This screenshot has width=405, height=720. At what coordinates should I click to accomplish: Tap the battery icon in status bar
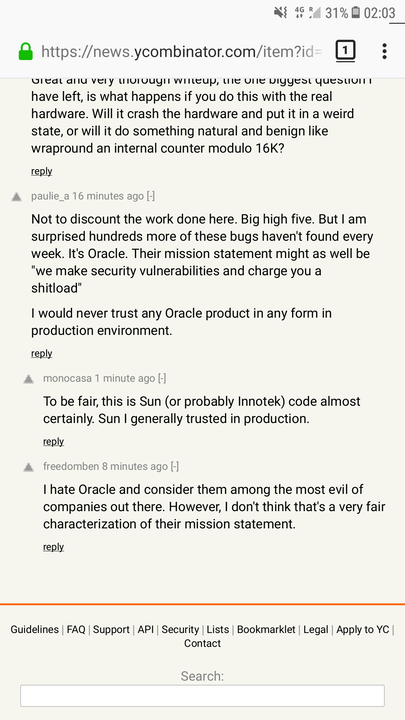pyautogui.click(x=355, y=12)
